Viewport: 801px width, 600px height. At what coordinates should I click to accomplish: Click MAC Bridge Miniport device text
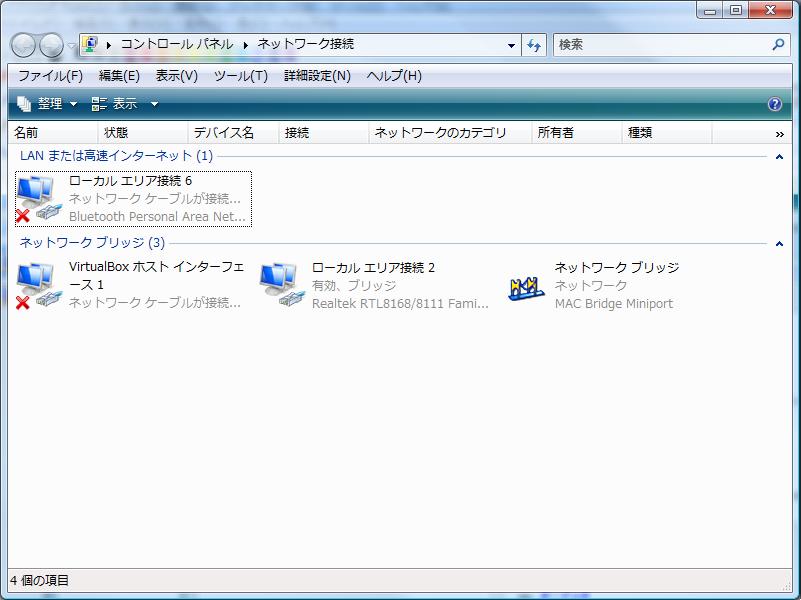click(614, 303)
